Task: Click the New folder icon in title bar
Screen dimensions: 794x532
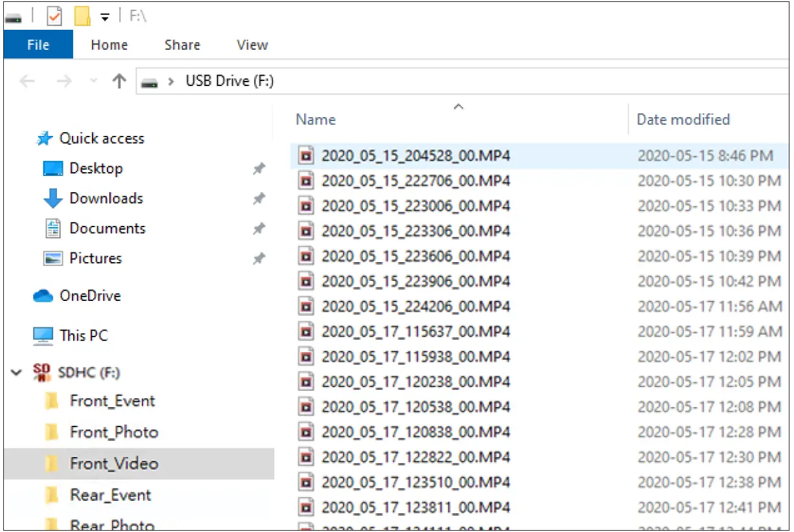Action: point(82,16)
